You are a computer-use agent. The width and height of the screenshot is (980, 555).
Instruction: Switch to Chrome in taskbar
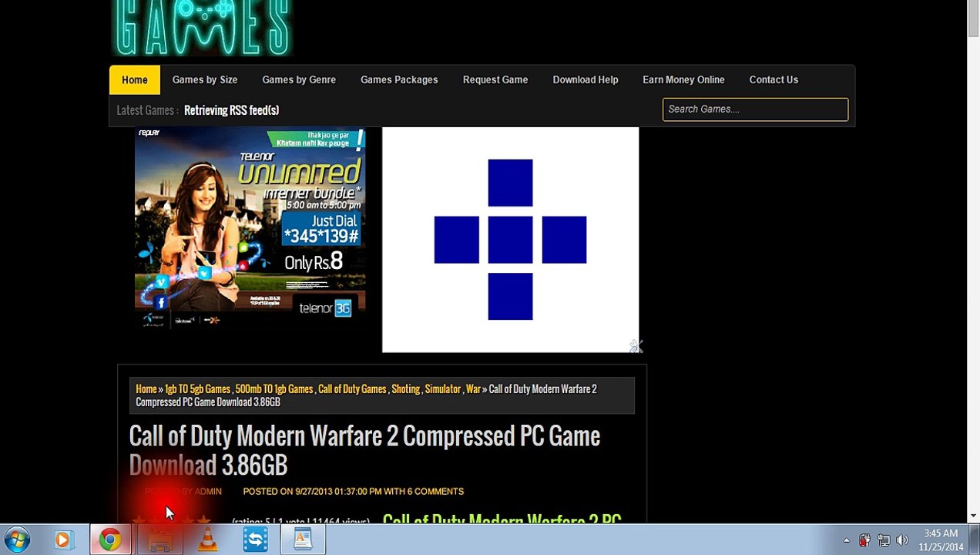click(x=109, y=540)
